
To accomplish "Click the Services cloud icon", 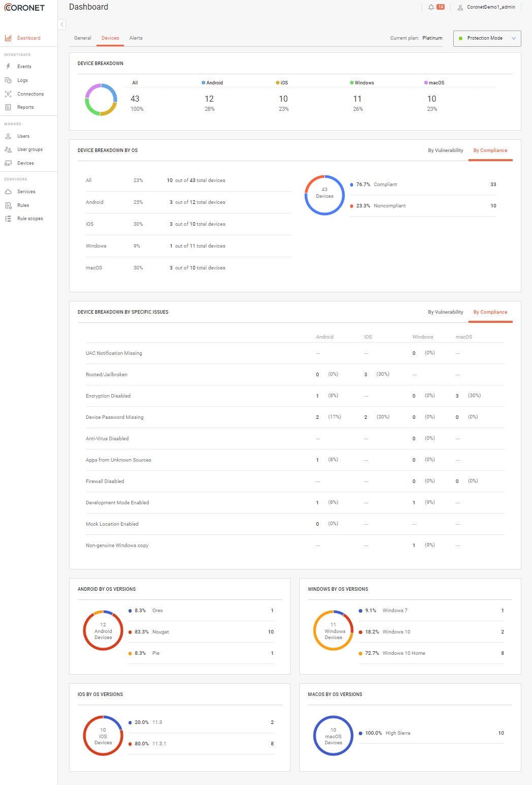I will [x=8, y=192].
